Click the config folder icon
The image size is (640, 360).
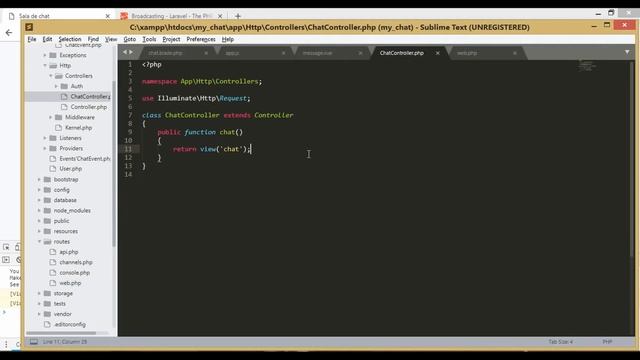[47, 190]
